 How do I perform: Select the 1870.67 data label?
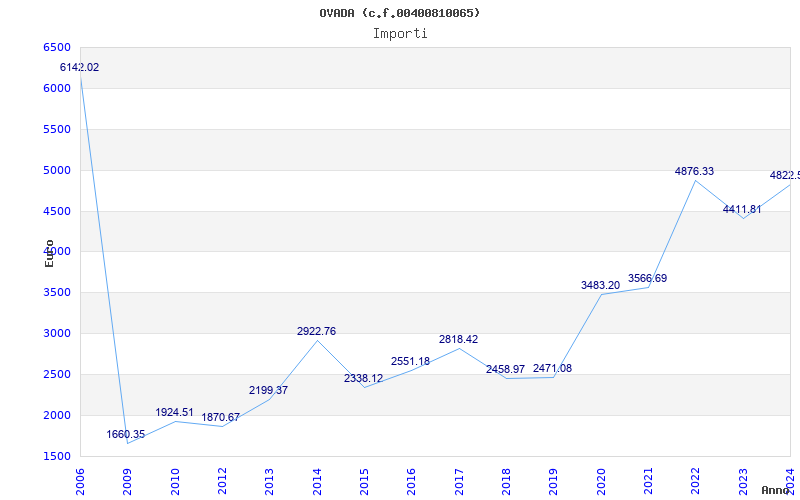(x=220, y=417)
